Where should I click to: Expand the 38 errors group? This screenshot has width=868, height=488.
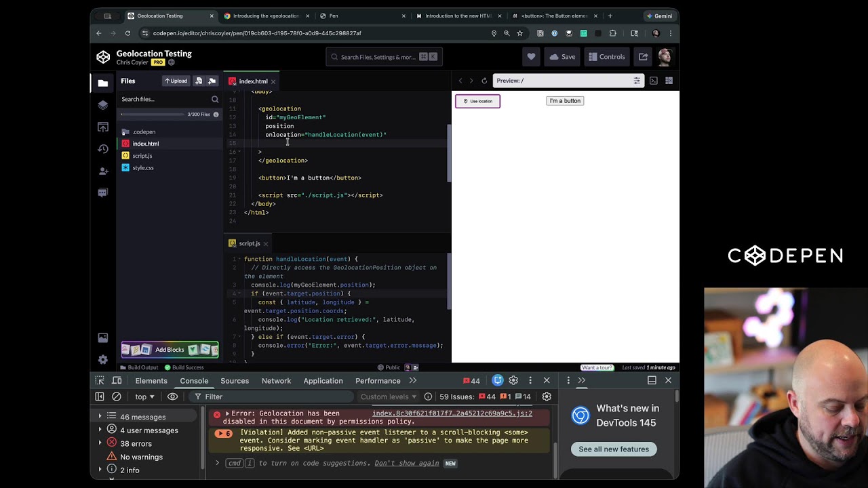[100, 443]
